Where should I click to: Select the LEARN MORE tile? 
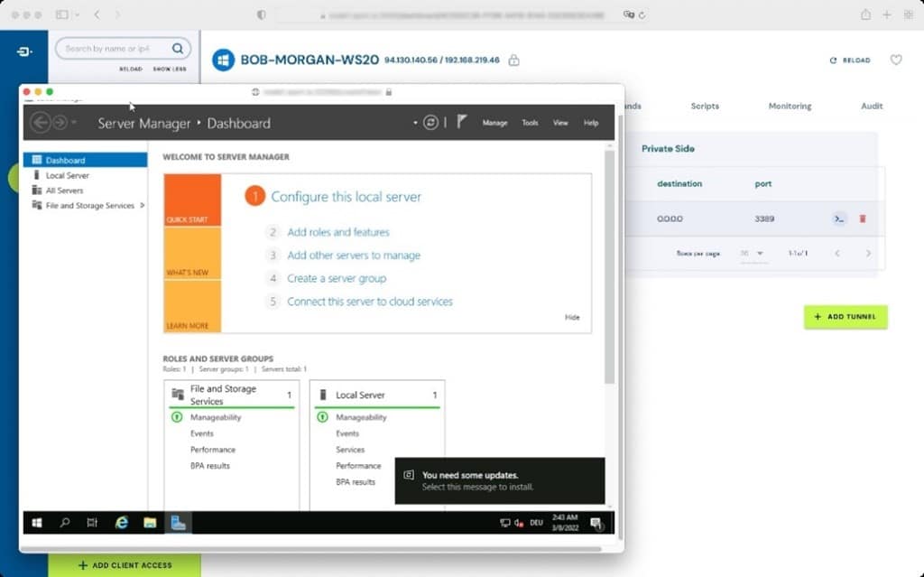pyautogui.click(x=192, y=306)
